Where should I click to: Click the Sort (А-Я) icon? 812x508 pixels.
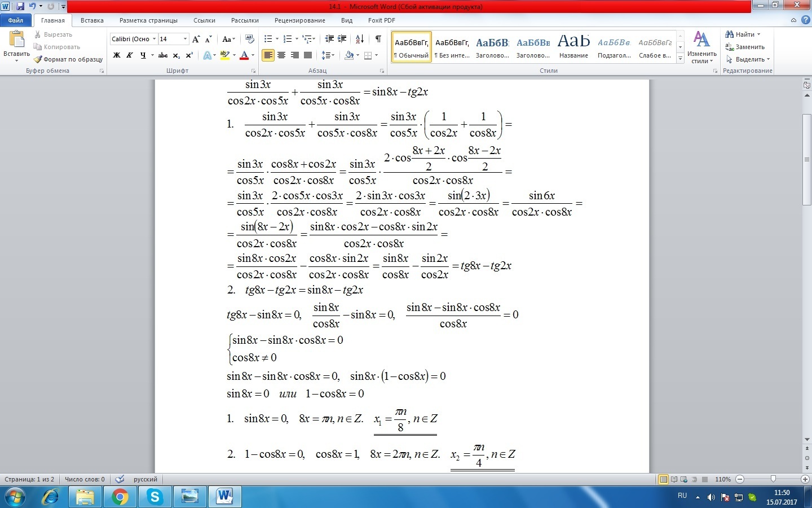[360, 39]
